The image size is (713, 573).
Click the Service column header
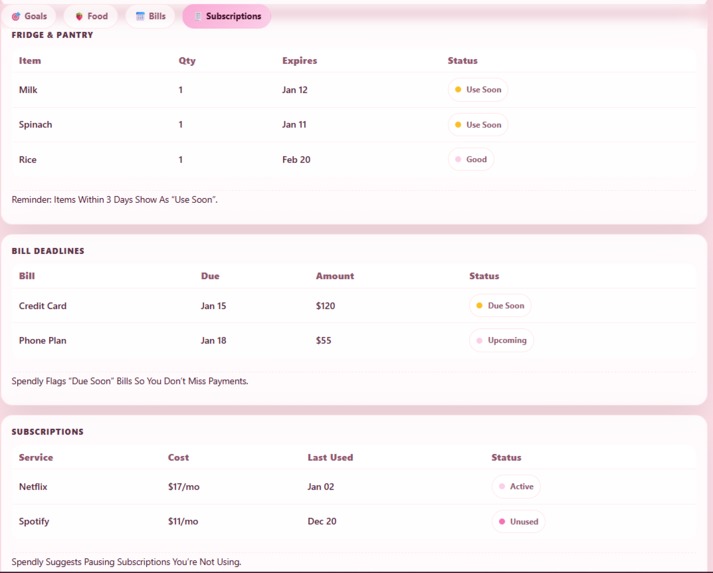36,457
